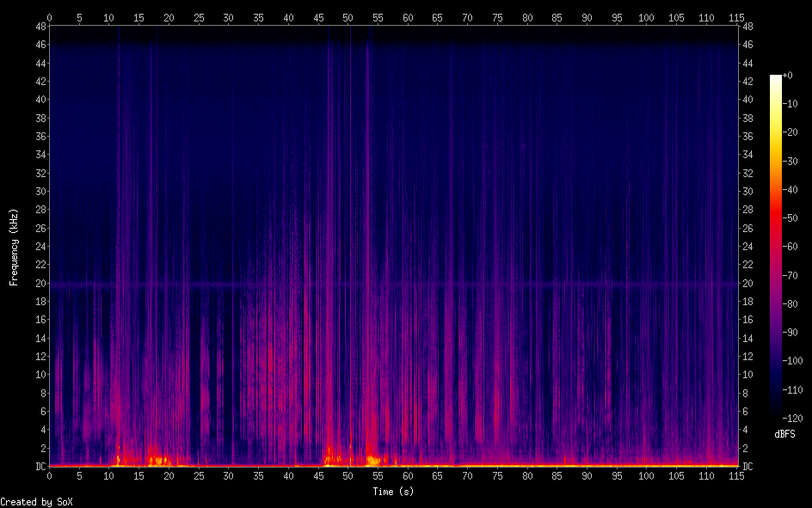This screenshot has width=812, height=508.
Task: Select the white top of the dBFS color bar
Action: [776, 79]
